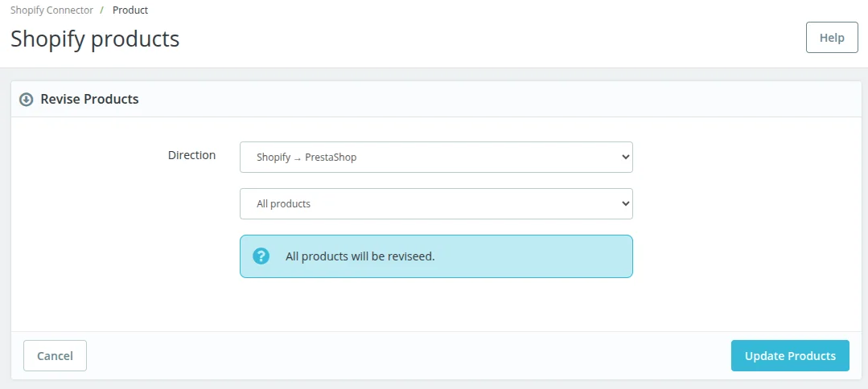Open the Help button

pyautogui.click(x=832, y=38)
